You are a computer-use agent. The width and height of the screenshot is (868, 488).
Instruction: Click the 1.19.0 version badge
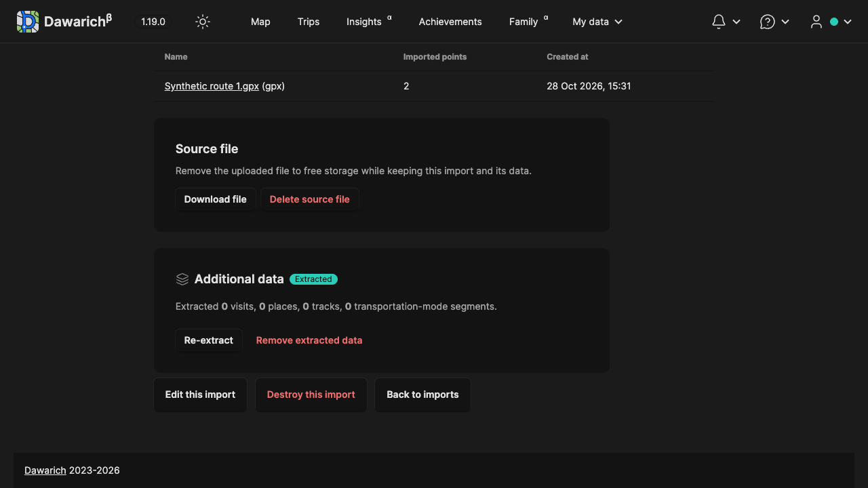click(x=153, y=22)
